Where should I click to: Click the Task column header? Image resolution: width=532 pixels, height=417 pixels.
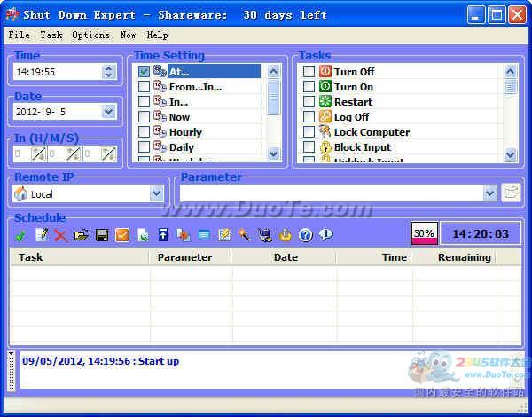point(80,257)
